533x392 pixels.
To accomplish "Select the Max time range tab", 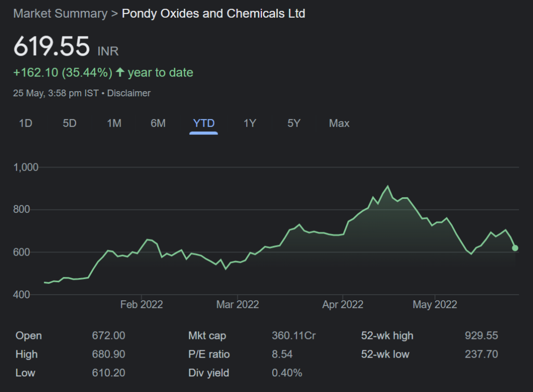I will click(x=339, y=123).
